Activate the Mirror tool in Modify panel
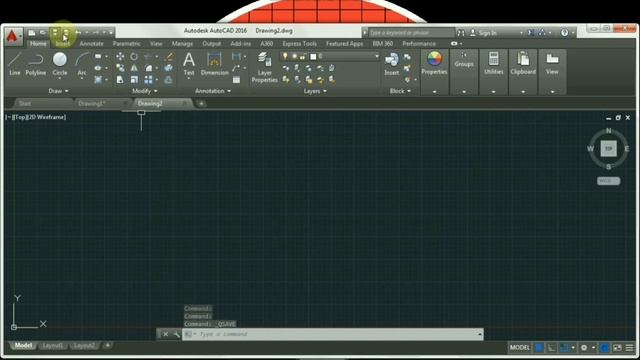Viewport: 640px width, 360px height. pos(134,68)
